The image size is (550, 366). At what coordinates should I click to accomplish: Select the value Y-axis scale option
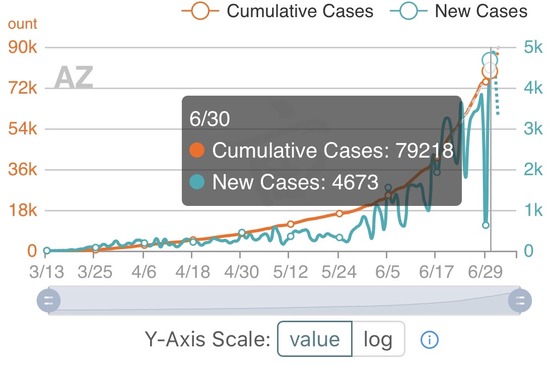point(315,339)
